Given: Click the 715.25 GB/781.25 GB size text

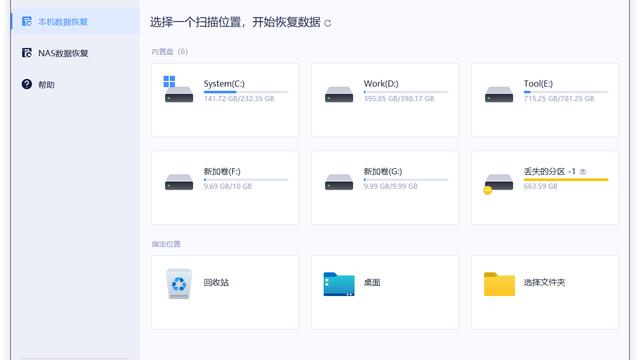Looking at the screenshot, I should (x=559, y=99).
